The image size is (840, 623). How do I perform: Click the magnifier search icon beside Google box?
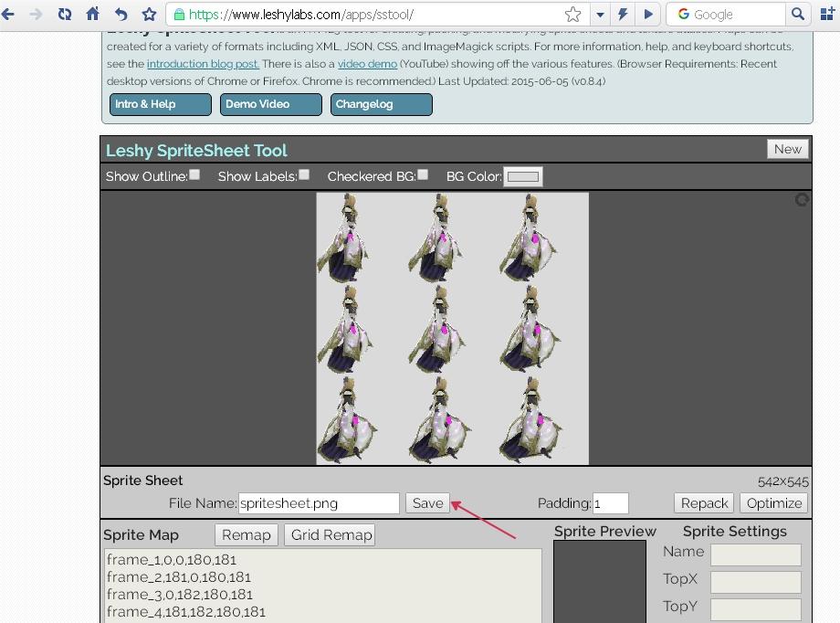pyautogui.click(x=798, y=15)
